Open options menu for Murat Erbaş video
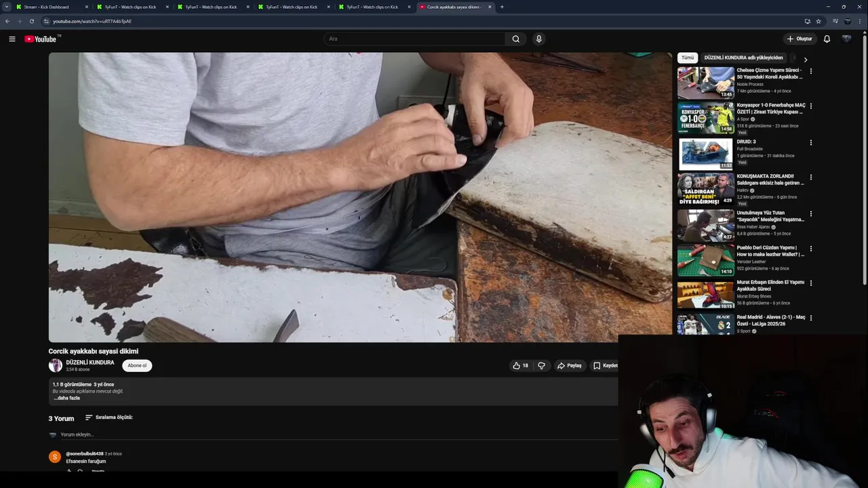 point(811,283)
